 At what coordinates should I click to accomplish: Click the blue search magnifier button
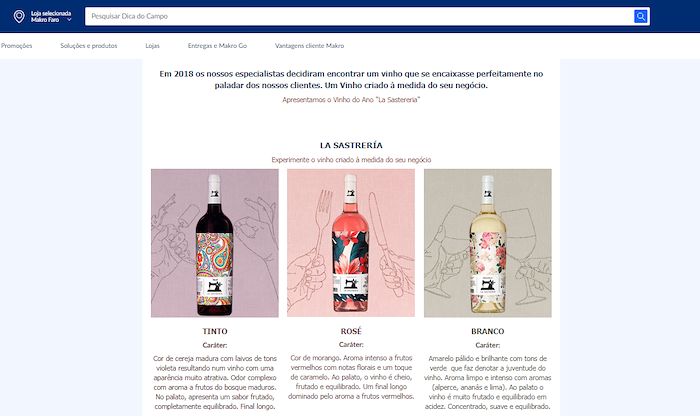[x=641, y=17]
